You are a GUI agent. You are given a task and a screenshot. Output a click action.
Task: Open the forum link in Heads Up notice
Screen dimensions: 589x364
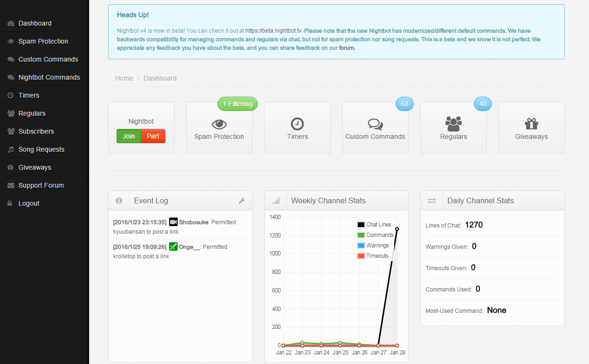tap(346, 48)
